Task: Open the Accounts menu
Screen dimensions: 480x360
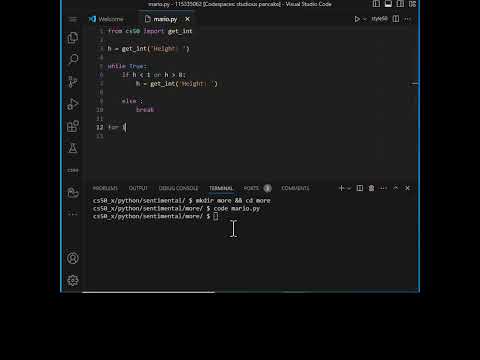Action: (73, 258)
